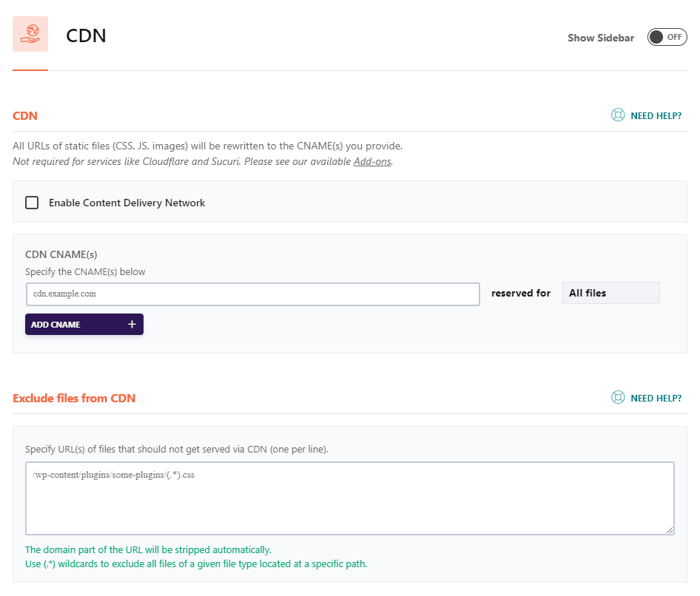Viewport: 700px width, 596px height.
Task: Focus the excluded file URLs textarea
Action: click(349, 498)
